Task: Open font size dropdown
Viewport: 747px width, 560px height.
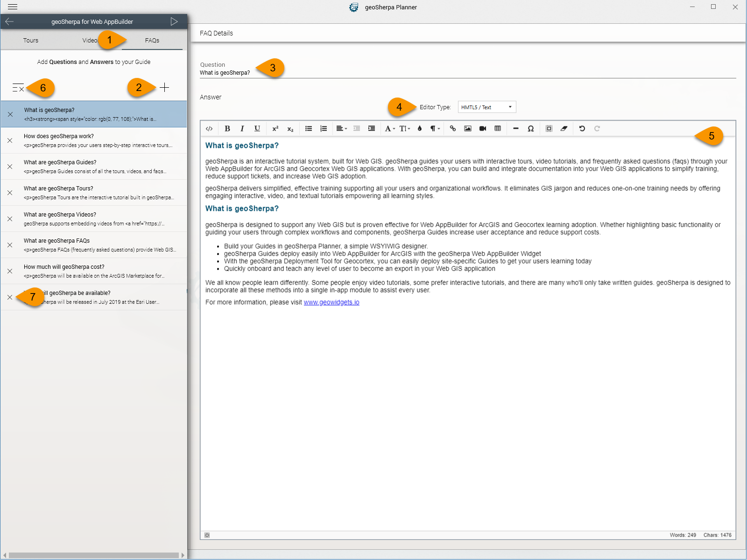Action: tap(405, 129)
